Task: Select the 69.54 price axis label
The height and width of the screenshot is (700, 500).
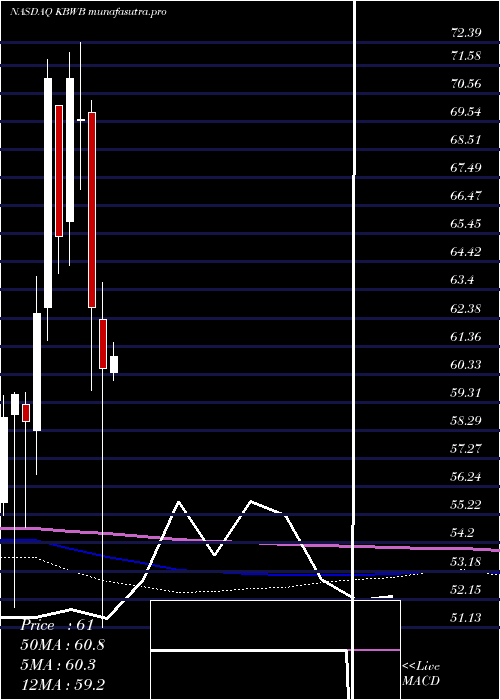Action: 466,112
